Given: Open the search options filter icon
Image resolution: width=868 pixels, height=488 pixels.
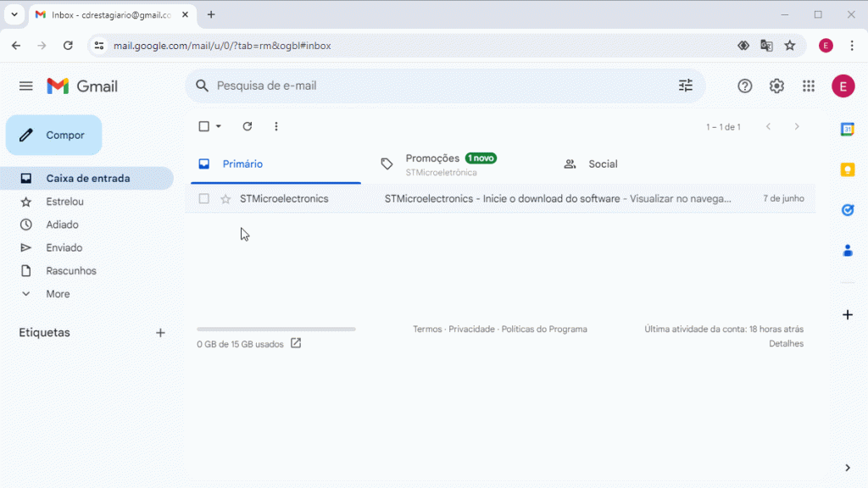Looking at the screenshot, I should pos(685,86).
